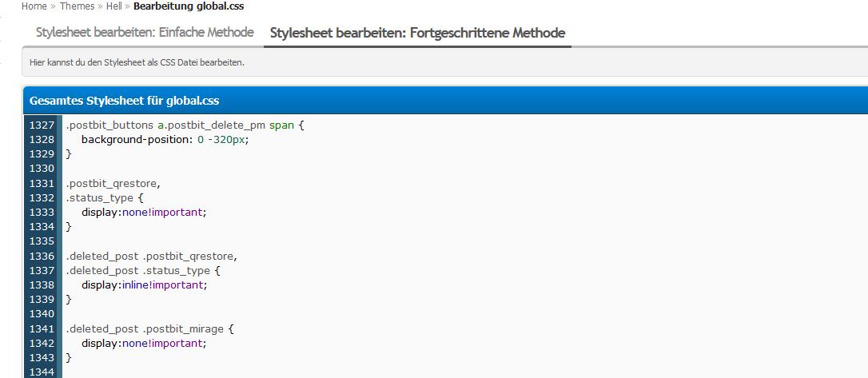Click .deleted_post .postbit_qrestore, on line 1336

(x=151, y=257)
